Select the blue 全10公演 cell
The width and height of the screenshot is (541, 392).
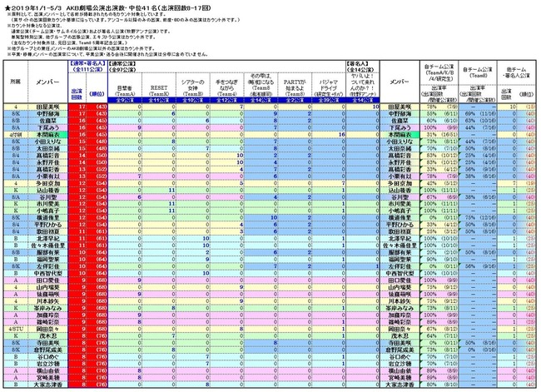pyautogui.click(x=193, y=100)
